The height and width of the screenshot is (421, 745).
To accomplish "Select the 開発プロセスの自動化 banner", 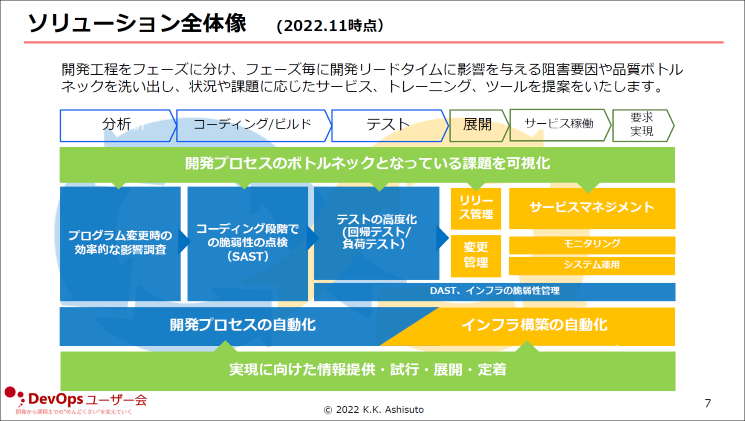I will coord(230,325).
